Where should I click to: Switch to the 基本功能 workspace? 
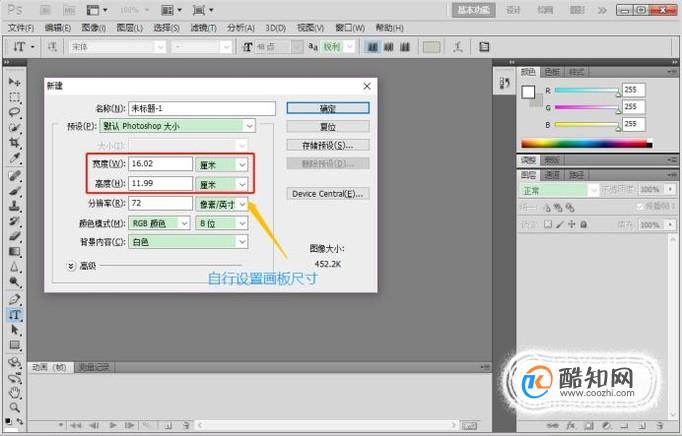tap(474, 10)
